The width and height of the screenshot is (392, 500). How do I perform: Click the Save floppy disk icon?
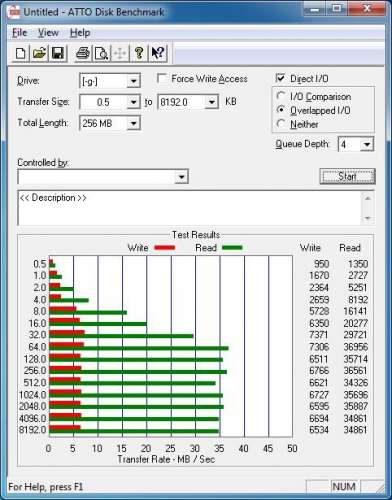58,53
